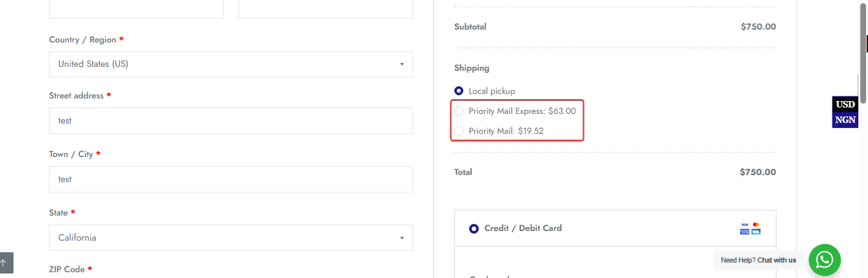Switch currency to NGN
The image size is (868, 278).
click(845, 120)
